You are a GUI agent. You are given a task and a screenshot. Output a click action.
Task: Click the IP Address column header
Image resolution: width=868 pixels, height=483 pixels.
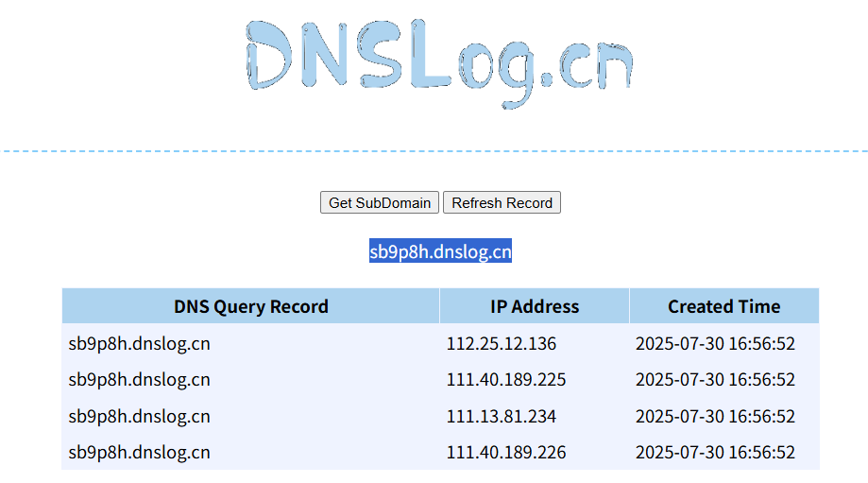(535, 305)
